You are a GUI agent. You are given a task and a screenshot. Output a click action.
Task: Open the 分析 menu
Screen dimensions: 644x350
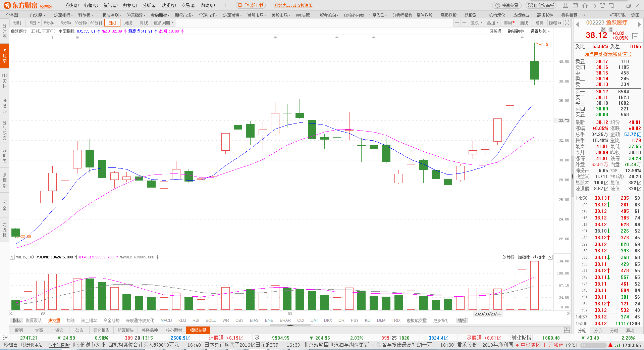[x=150, y=5]
